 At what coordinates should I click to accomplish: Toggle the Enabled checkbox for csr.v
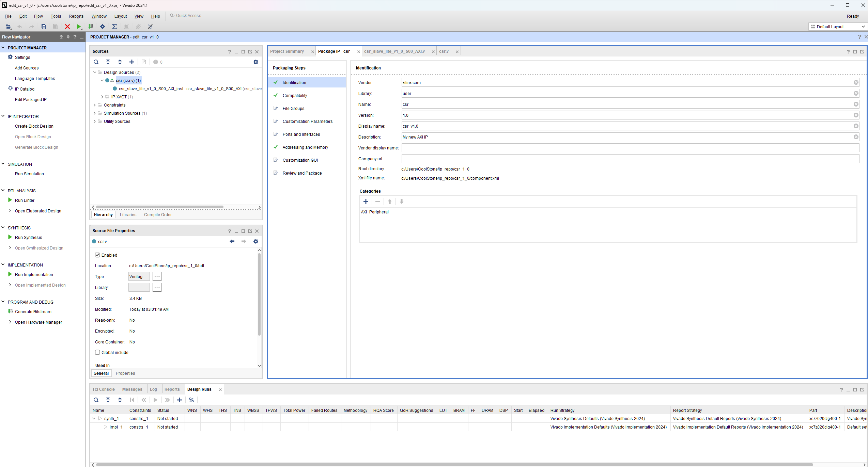point(97,255)
